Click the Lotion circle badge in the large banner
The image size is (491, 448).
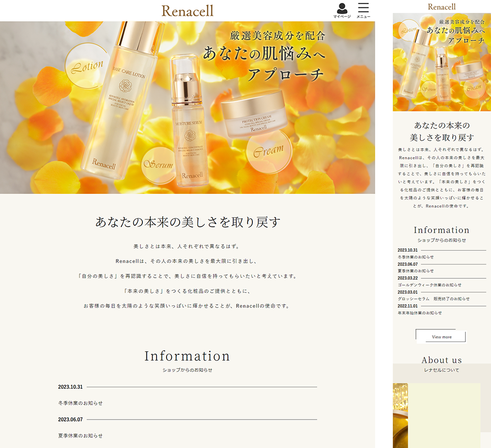tap(87, 66)
